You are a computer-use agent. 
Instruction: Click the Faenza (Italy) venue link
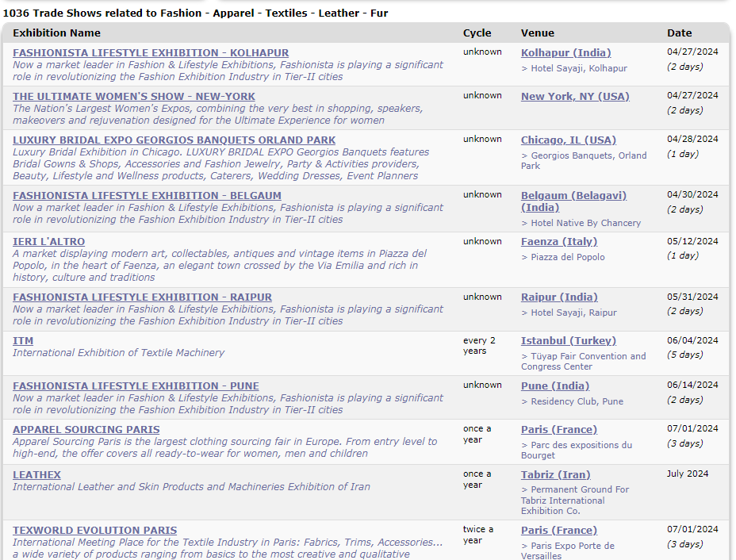click(559, 242)
